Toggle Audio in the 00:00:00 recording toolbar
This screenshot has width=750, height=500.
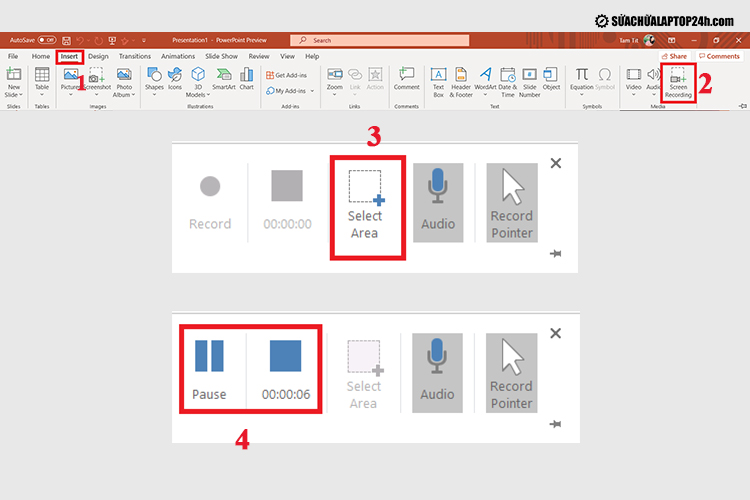coord(438,202)
